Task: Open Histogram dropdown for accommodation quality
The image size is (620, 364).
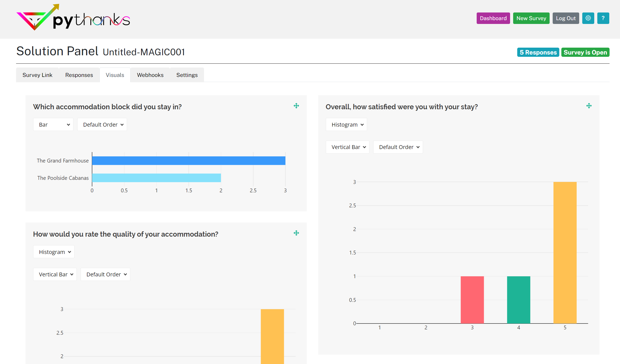Action: coord(54,252)
